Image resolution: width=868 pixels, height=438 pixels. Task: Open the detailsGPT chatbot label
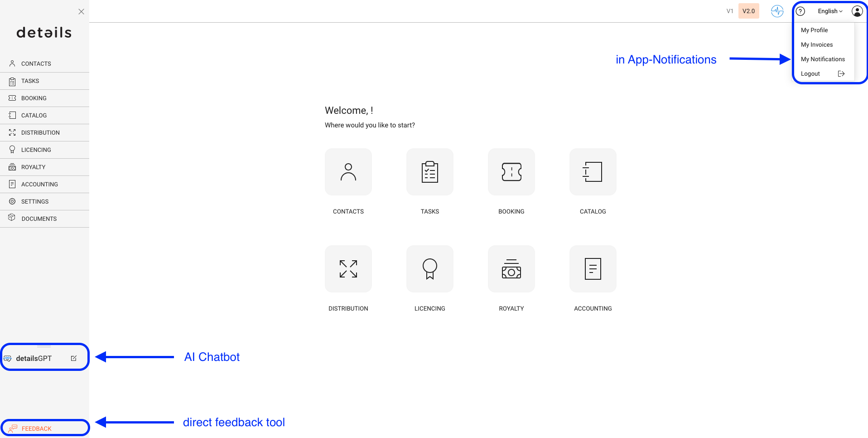tap(34, 358)
